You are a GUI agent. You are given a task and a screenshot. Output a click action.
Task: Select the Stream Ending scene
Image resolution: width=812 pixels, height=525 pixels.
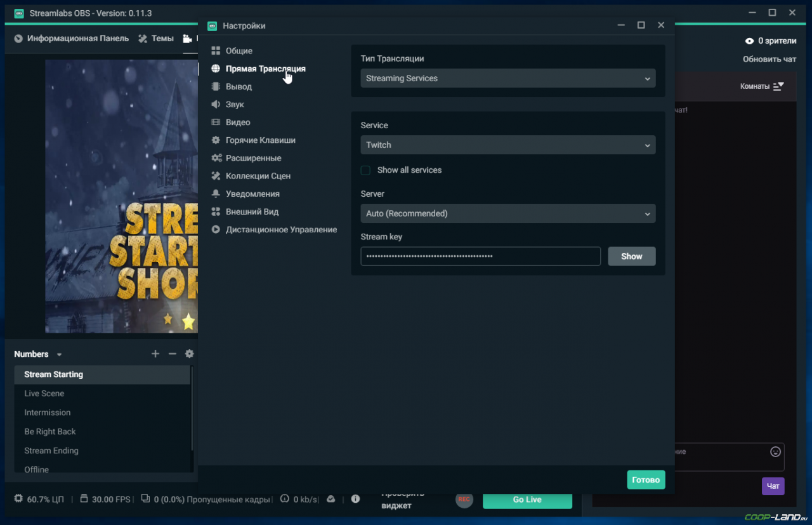pyautogui.click(x=102, y=451)
